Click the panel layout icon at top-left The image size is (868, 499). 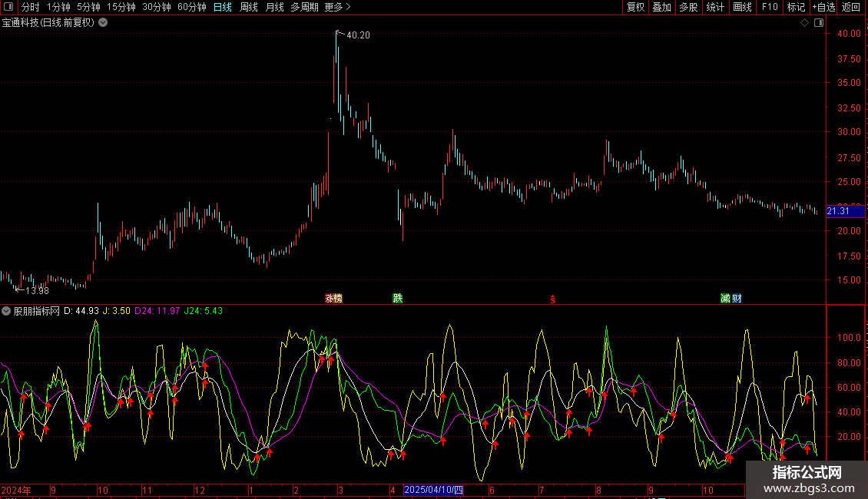pyautogui.click(x=8, y=7)
